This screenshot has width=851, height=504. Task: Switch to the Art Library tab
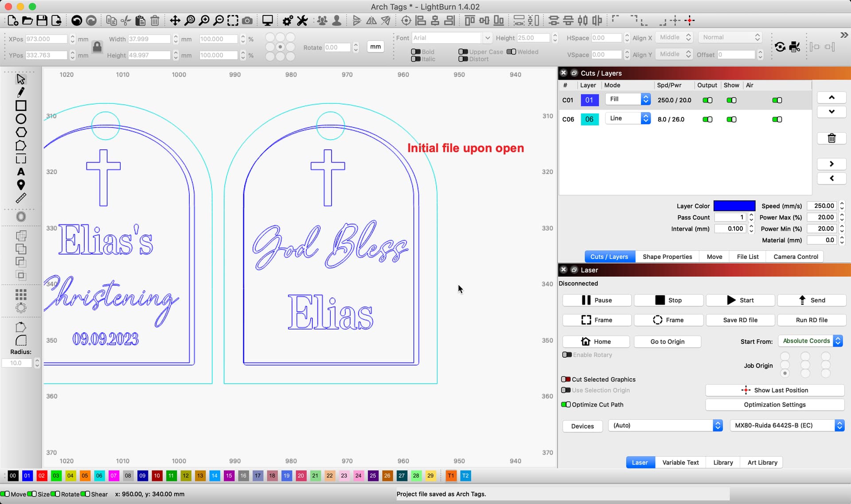762,462
